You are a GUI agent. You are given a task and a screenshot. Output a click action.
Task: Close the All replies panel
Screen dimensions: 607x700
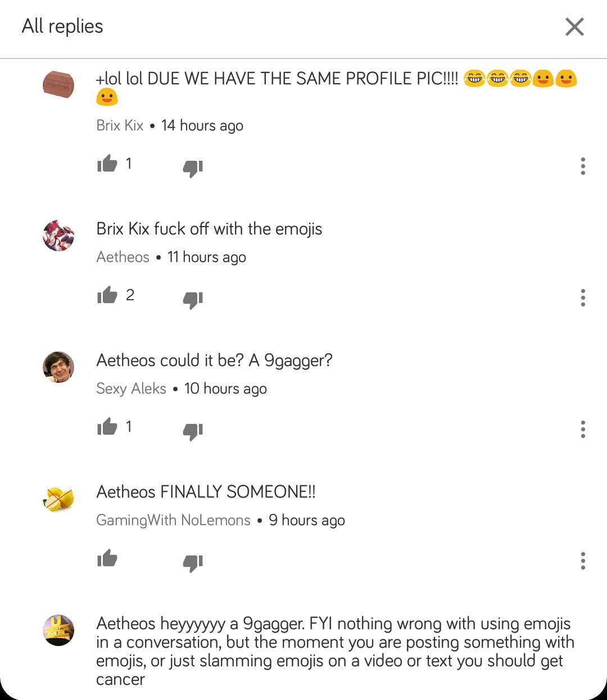click(x=574, y=26)
